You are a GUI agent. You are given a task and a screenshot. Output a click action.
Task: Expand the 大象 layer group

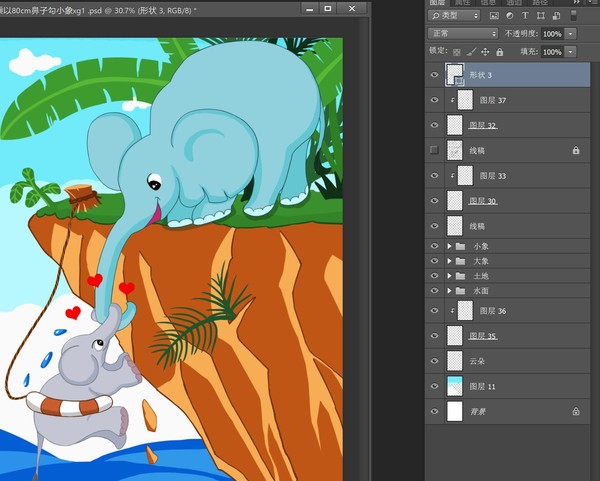tap(450, 261)
